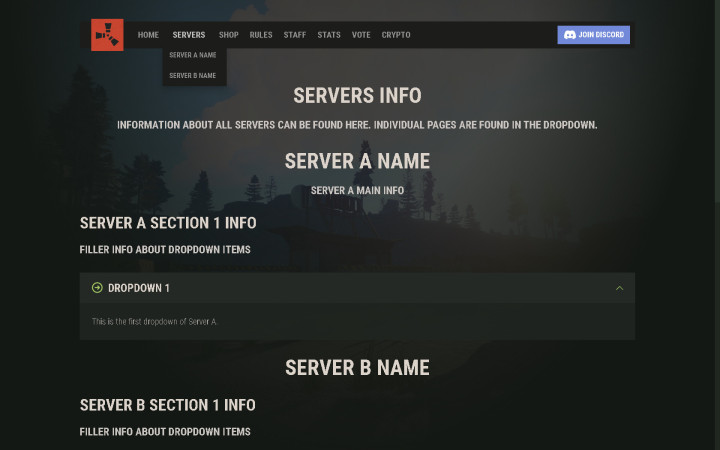Screen dimensions: 720x450
Task: Open the Crypto page
Action: tap(396, 35)
